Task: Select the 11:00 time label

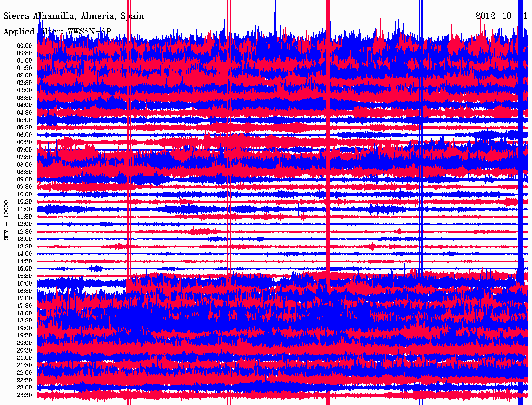Action: [24, 209]
